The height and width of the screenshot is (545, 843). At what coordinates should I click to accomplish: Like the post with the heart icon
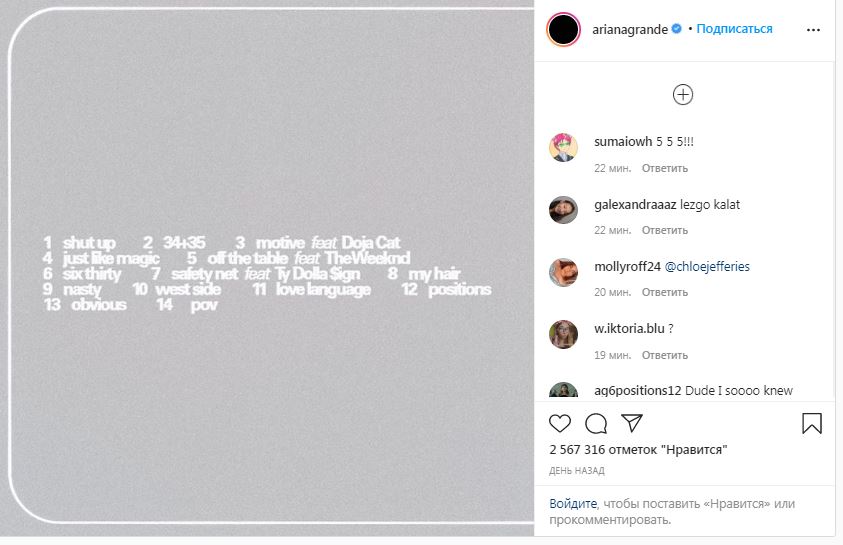click(x=561, y=423)
